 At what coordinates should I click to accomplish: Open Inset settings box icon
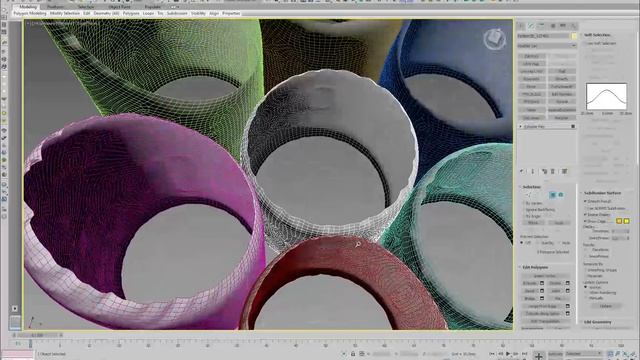pos(567,291)
